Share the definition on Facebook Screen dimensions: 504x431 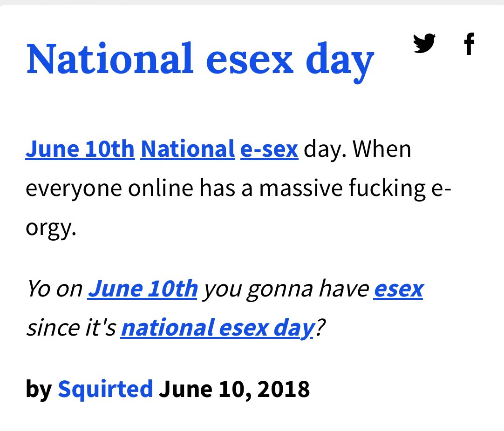[x=469, y=44]
